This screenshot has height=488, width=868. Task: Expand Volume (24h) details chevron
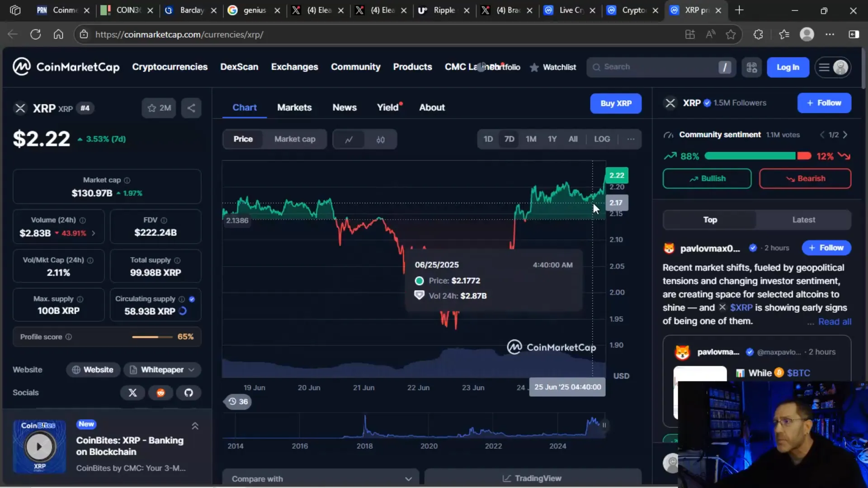click(94, 234)
